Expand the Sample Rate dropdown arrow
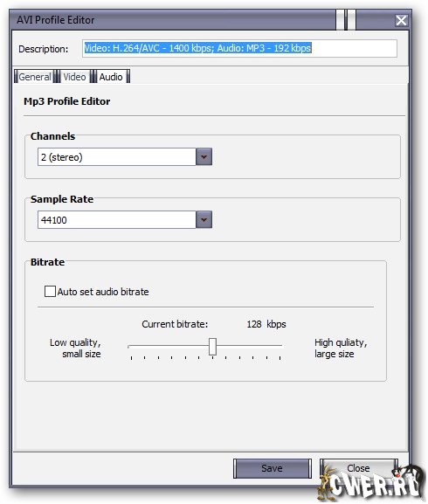This screenshot has height=504, width=428. (204, 220)
